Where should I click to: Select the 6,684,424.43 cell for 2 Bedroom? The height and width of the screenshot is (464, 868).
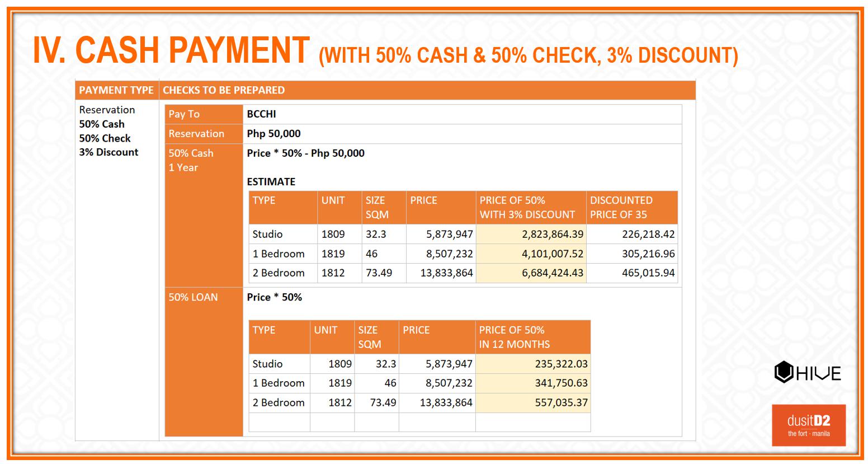click(x=552, y=273)
